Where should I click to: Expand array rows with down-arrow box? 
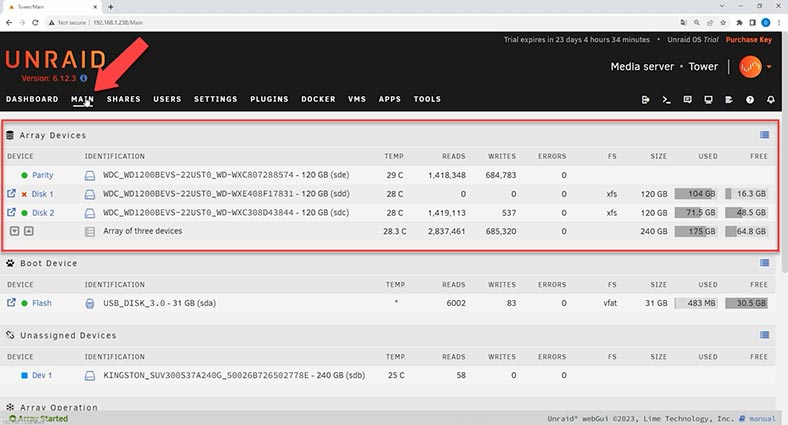[15, 231]
